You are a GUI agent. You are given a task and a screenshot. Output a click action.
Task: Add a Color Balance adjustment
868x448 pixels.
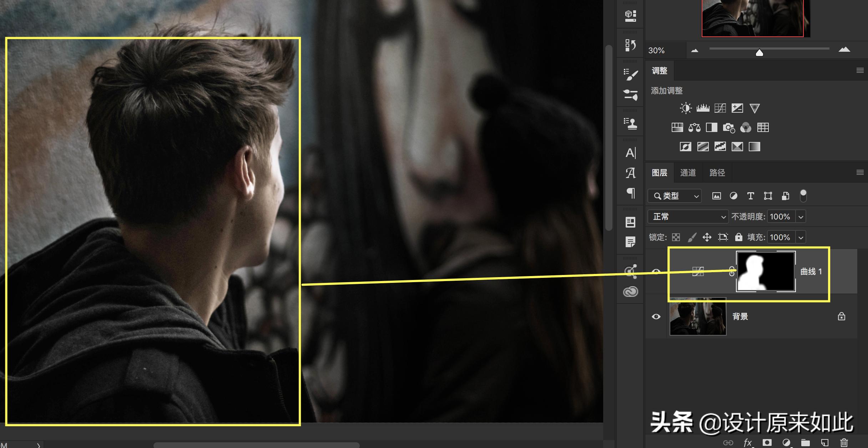tap(694, 127)
